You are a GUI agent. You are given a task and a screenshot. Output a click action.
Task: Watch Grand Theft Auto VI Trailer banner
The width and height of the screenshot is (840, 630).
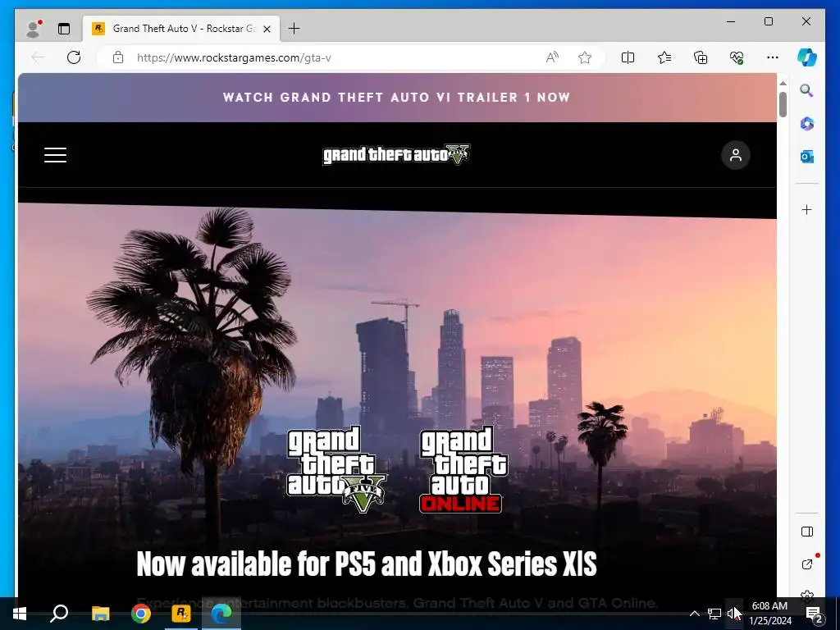coord(397,98)
